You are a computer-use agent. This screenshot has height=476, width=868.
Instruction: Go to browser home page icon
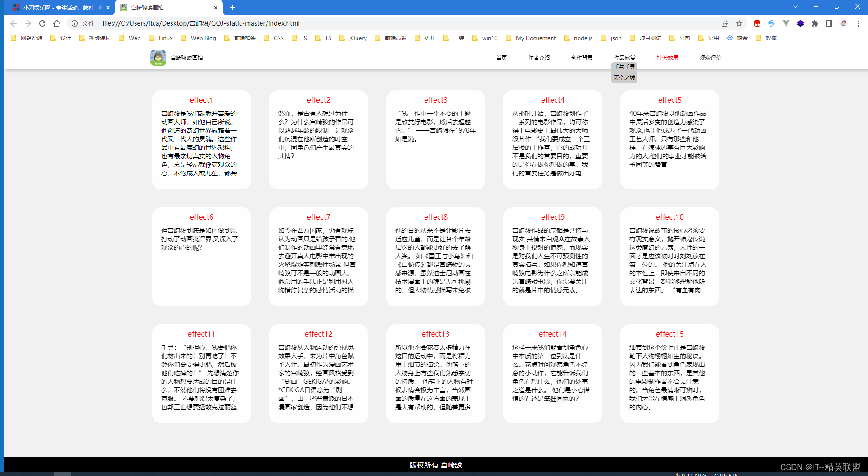[57, 23]
